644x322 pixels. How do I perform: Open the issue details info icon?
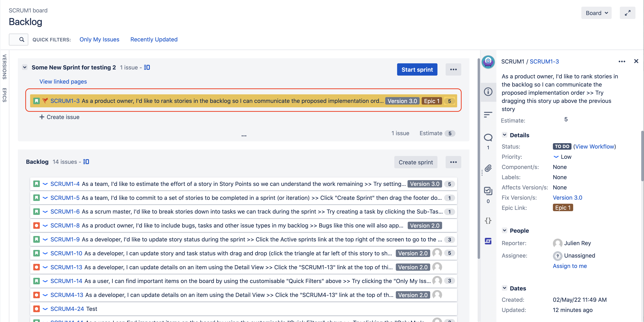488,92
